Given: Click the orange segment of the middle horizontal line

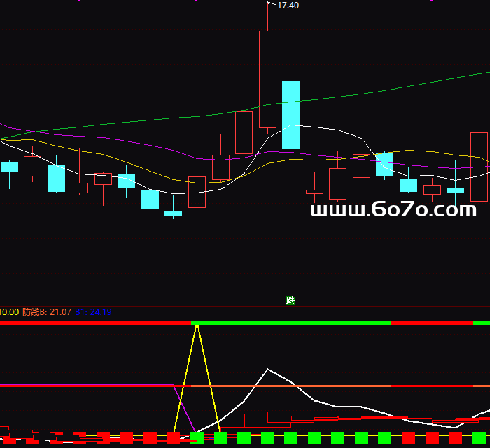Looking at the screenshot, I should tap(290, 386).
